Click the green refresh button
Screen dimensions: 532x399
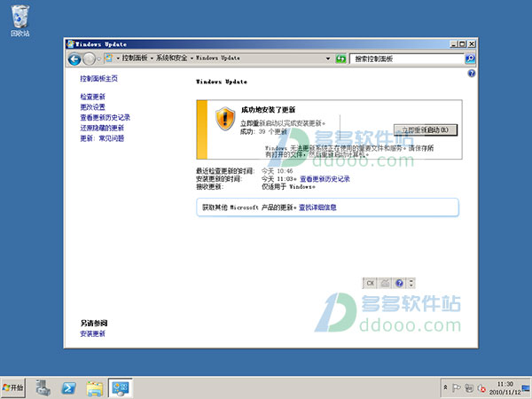click(x=340, y=59)
